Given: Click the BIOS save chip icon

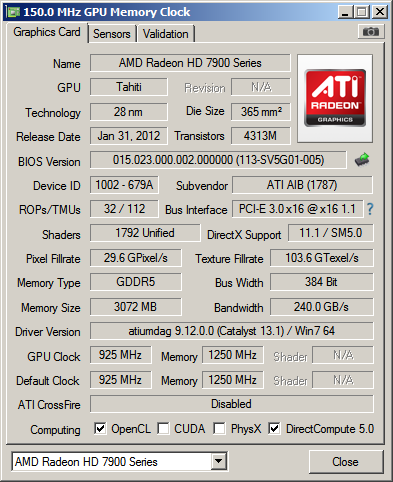Looking at the screenshot, I should pyautogui.click(x=362, y=159).
